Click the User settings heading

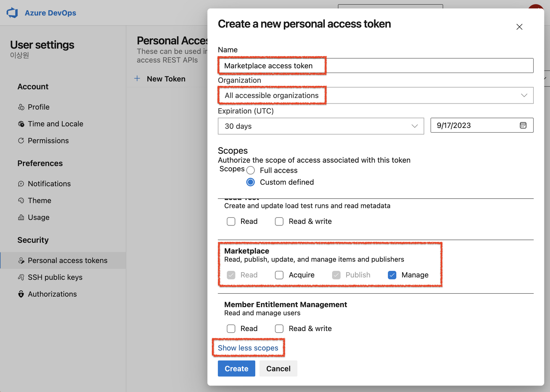[42, 45]
